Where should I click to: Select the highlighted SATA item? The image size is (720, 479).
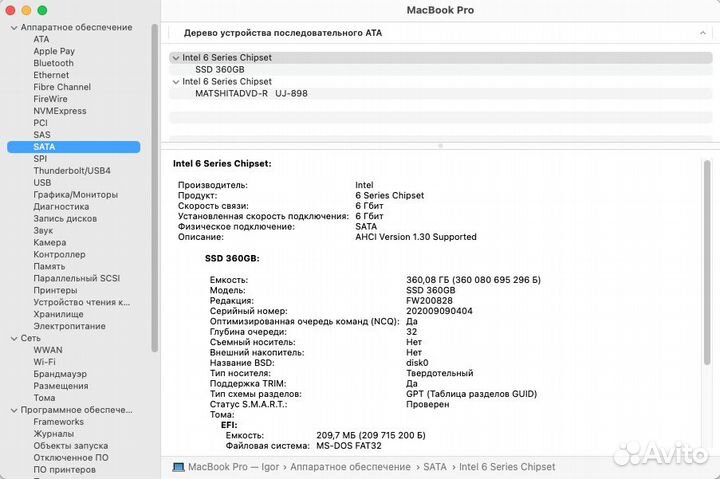point(73,147)
